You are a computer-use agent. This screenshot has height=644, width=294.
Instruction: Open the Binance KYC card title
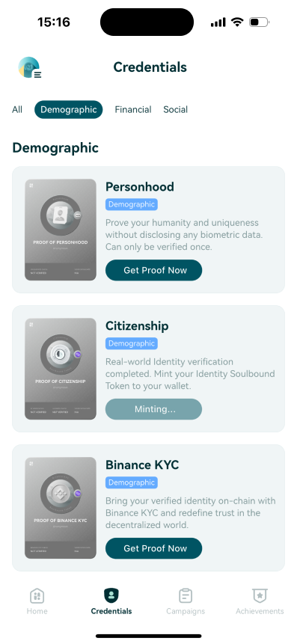coord(142,465)
